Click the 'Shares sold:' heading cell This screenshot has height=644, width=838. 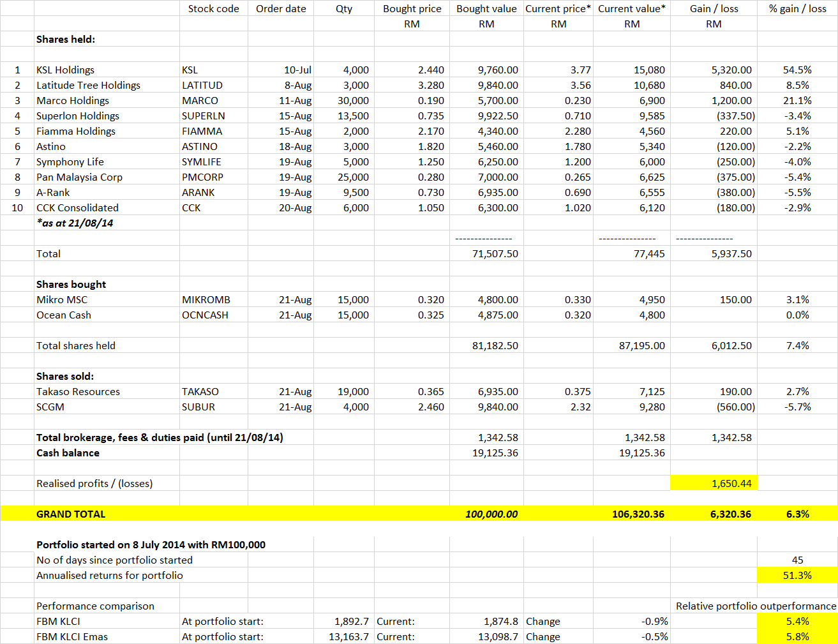[x=107, y=376]
